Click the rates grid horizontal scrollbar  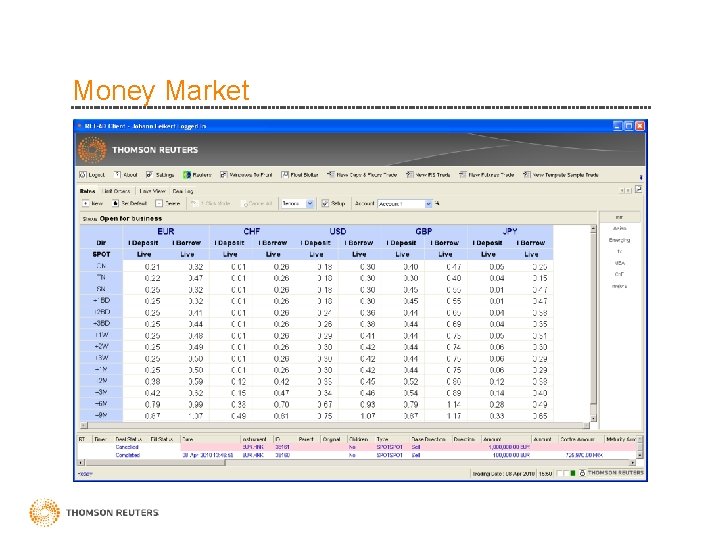point(335,426)
